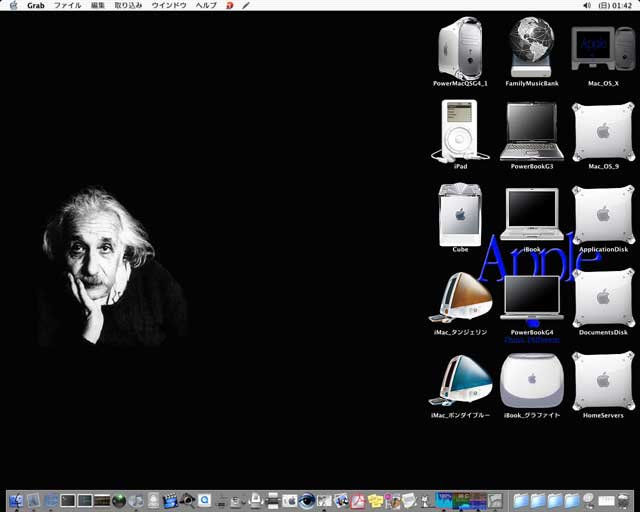The width and height of the screenshot is (640, 512).
Task: Open the Trash in the Dock
Action: pos(624,501)
